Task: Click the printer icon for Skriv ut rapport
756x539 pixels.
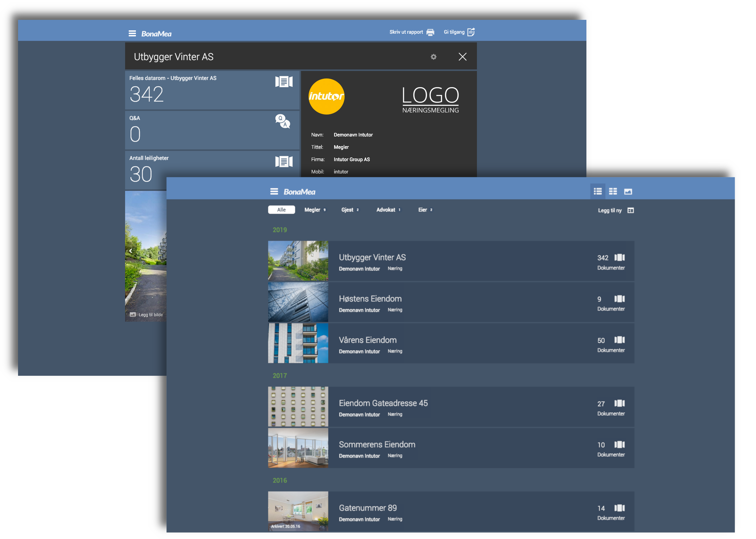Action: pyautogui.click(x=430, y=32)
